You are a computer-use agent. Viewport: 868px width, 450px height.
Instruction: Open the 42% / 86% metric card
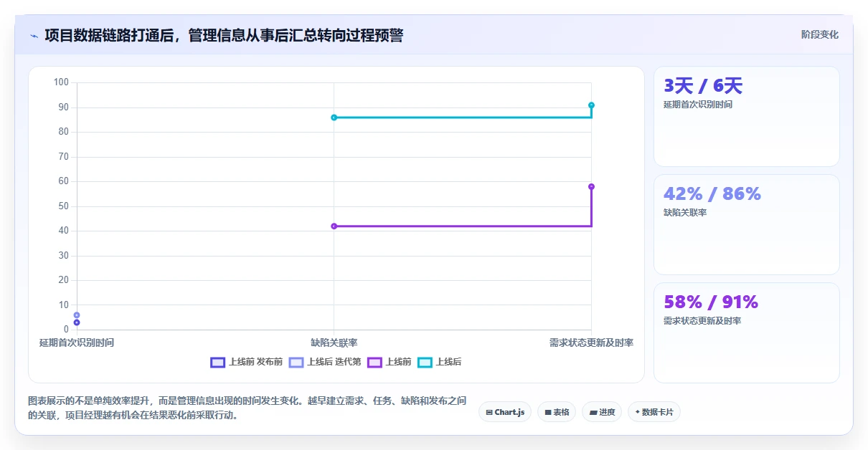coord(746,224)
